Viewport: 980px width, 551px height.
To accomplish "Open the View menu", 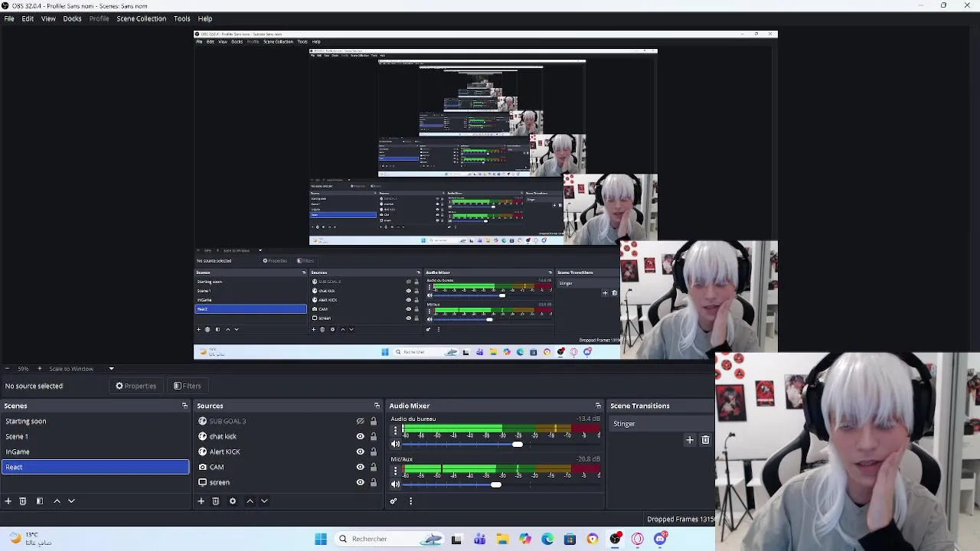I will (48, 18).
